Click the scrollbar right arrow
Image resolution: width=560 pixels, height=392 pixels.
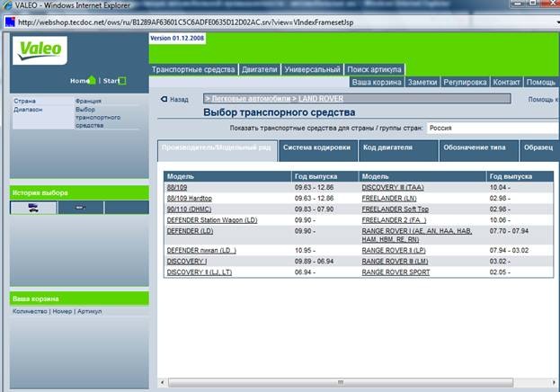[555, 383]
